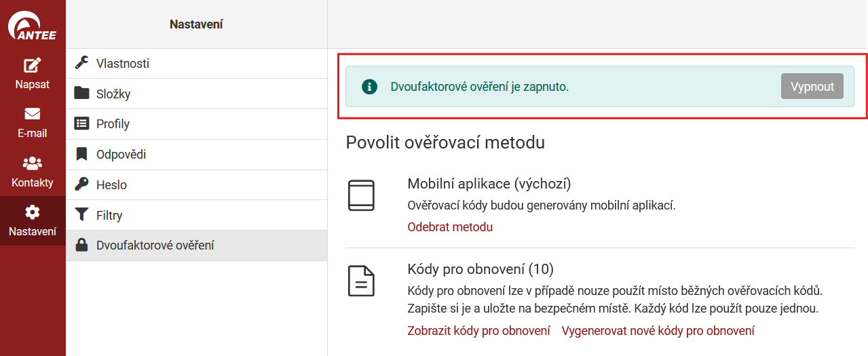This screenshot has height=356, width=868.
Task: Click the Odebrat metodu link
Action: pyautogui.click(x=450, y=227)
